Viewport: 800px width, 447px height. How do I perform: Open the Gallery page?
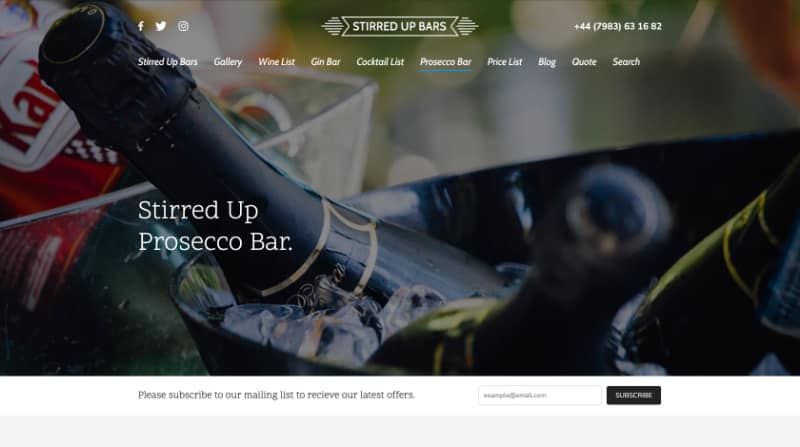point(228,62)
